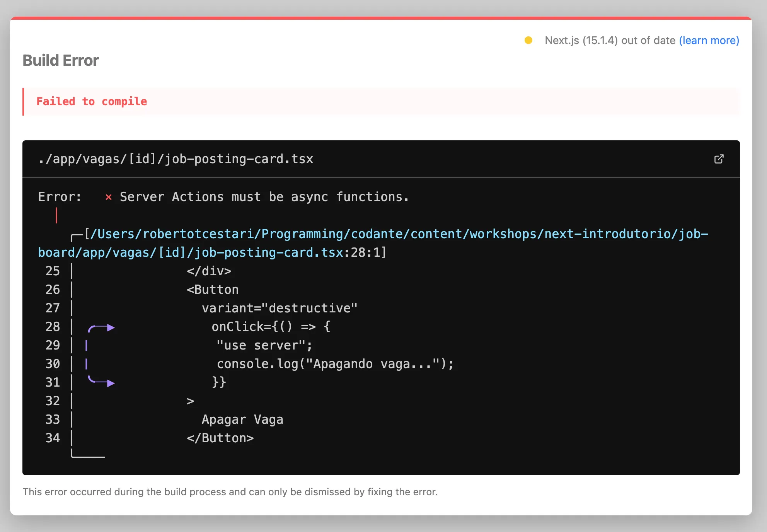Click the 'Failed to compile' message
The width and height of the screenshot is (767, 532).
pyautogui.click(x=92, y=101)
